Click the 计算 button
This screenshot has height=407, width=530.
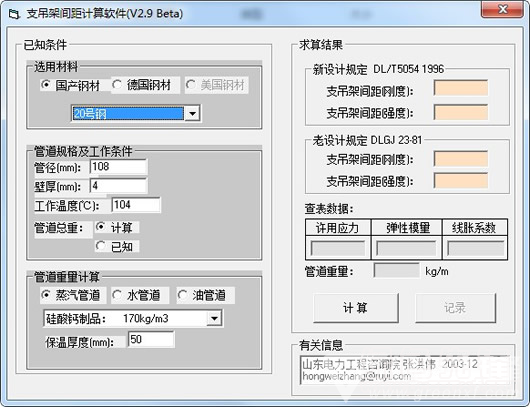pyautogui.click(x=356, y=308)
